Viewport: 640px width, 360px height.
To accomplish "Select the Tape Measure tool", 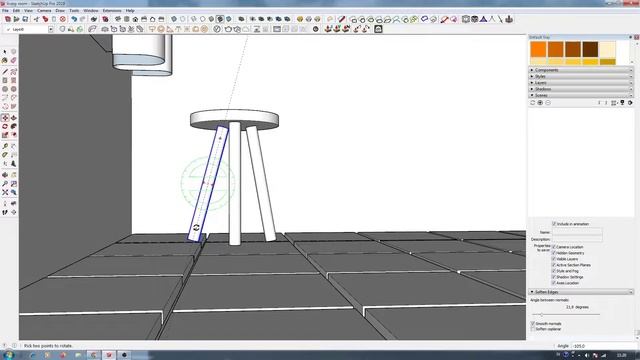I will pos(5,147).
